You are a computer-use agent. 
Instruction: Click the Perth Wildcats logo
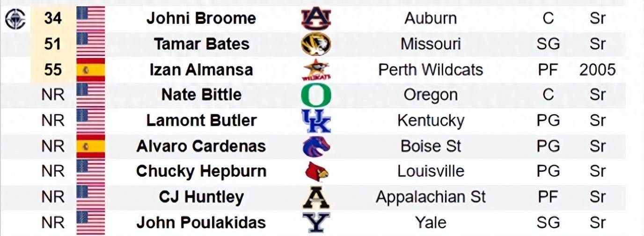coord(316,70)
